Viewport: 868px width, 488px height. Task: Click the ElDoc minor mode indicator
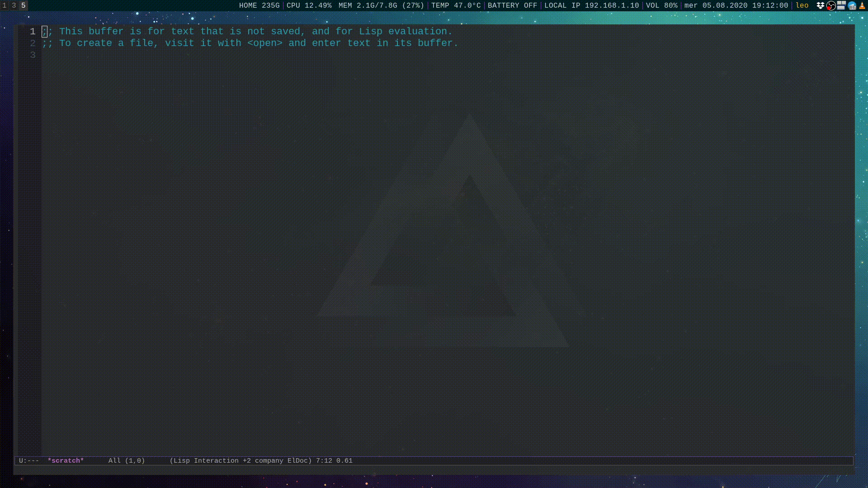[297, 461]
